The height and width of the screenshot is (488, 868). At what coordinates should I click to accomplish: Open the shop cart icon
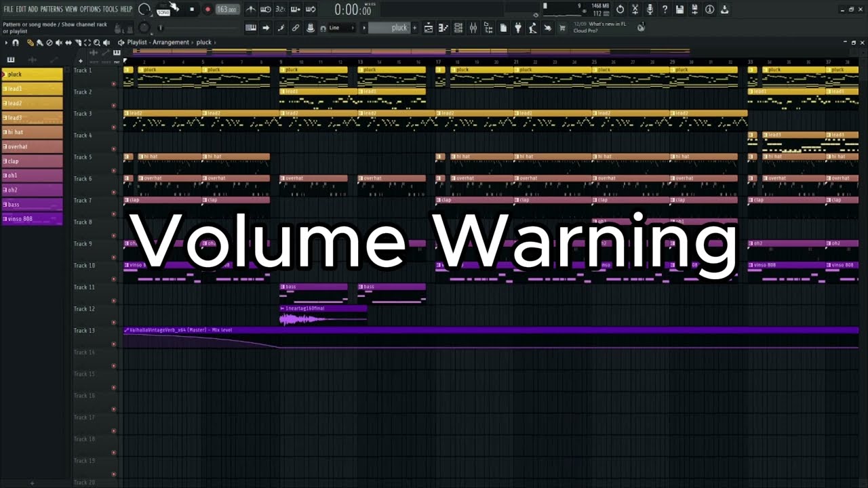pyautogui.click(x=562, y=28)
